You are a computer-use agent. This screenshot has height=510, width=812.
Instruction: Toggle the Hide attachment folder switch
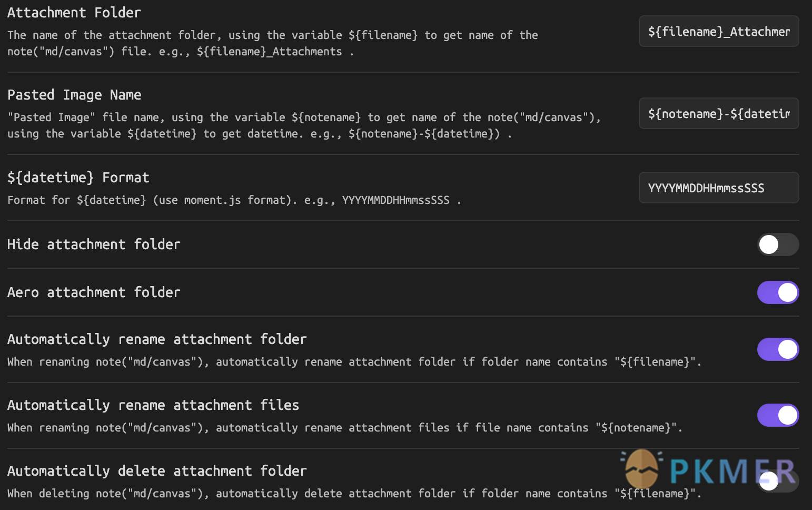point(778,244)
